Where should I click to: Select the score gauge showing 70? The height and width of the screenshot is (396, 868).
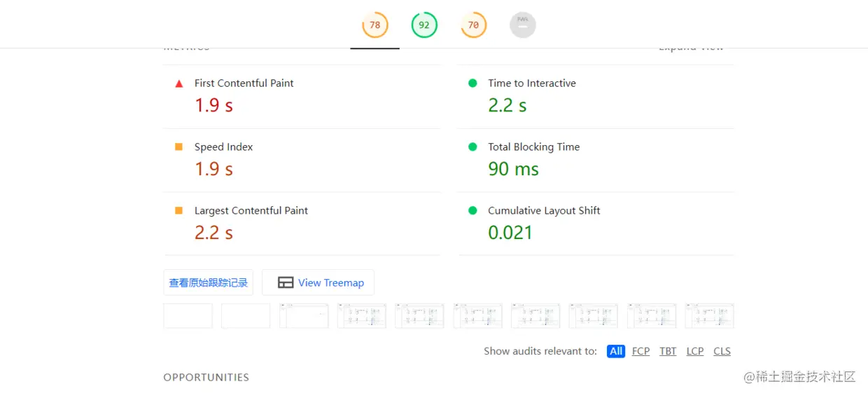click(x=473, y=25)
